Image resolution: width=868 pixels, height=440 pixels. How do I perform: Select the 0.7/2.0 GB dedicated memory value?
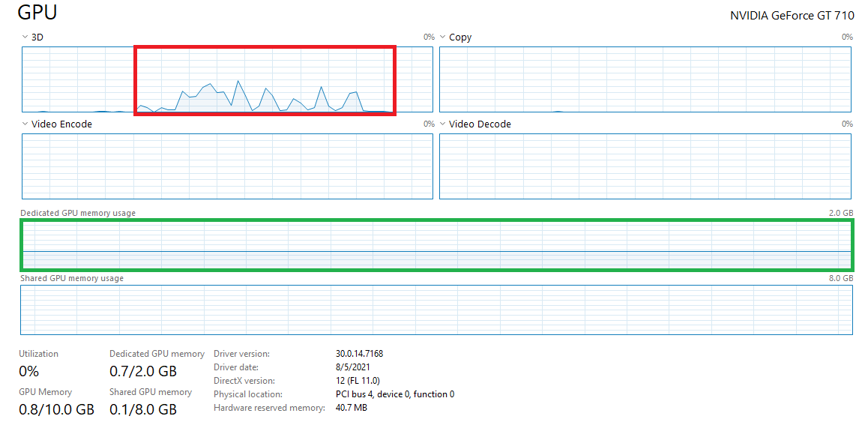click(x=142, y=371)
